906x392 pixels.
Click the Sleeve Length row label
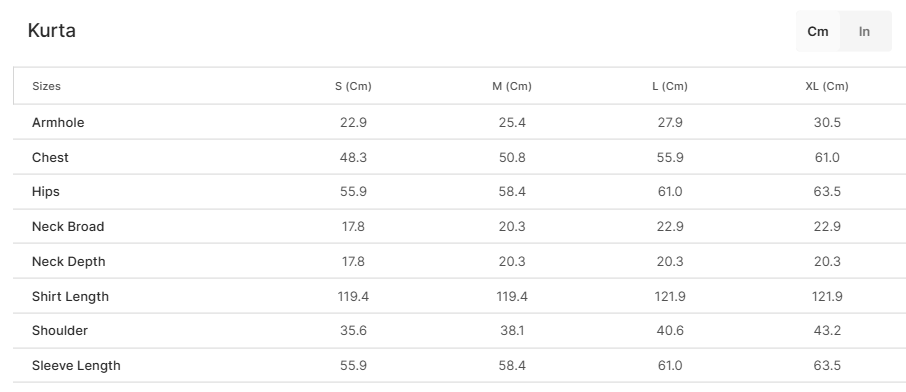pos(76,365)
